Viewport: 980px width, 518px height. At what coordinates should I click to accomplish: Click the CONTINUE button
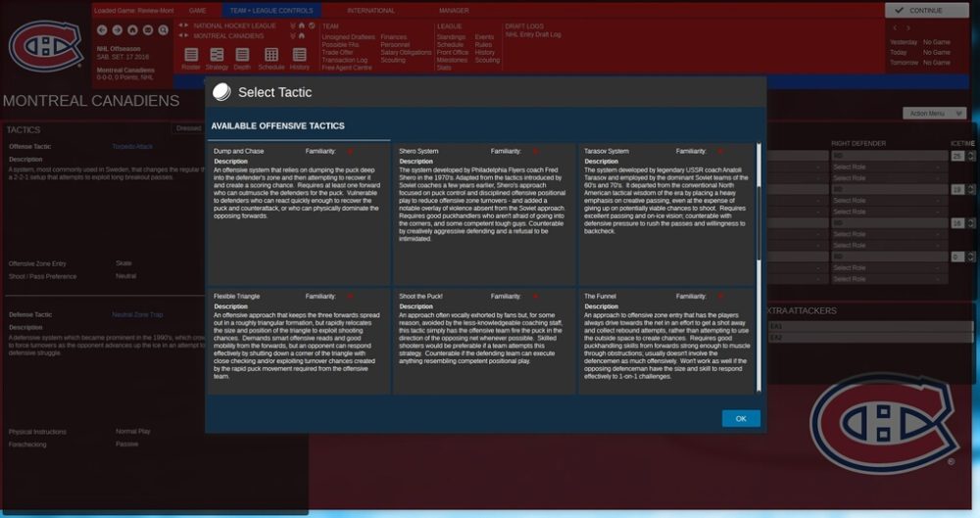pos(926,11)
